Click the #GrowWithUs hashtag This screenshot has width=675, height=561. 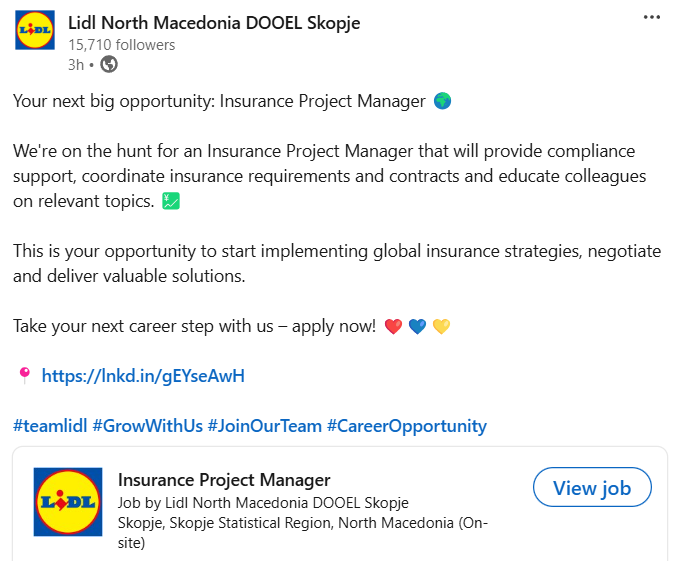tap(147, 426)
